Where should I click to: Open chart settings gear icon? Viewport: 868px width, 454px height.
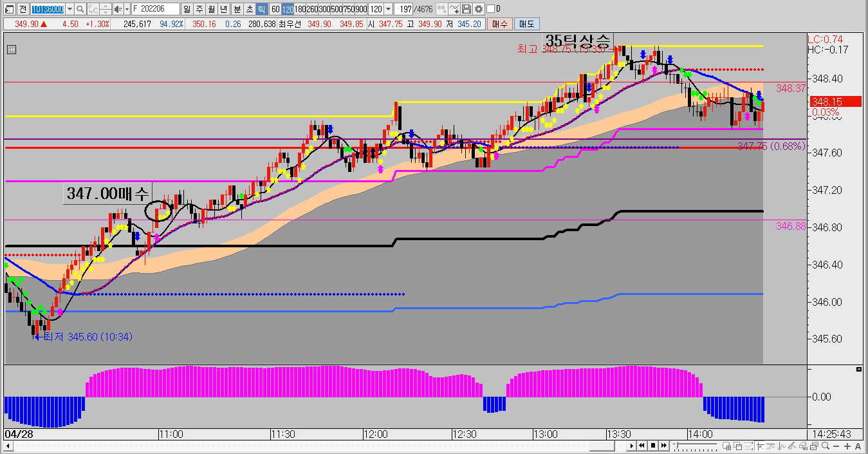[478, 9]
